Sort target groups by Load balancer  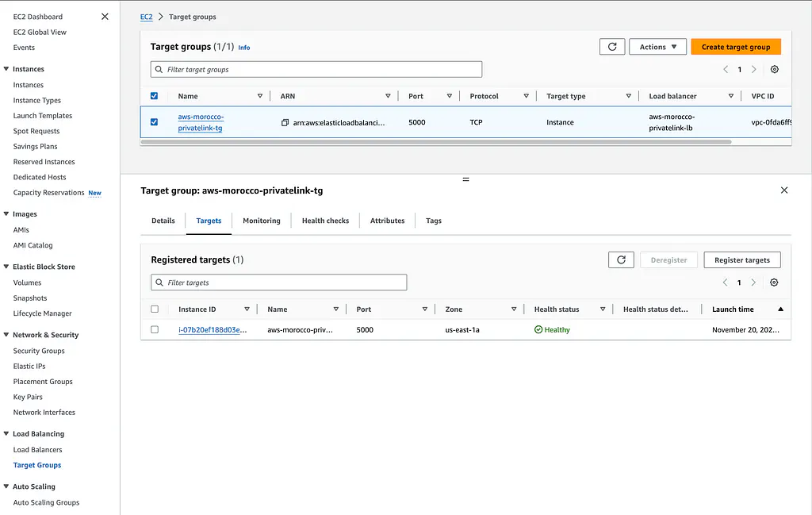[x=731, y=96]
